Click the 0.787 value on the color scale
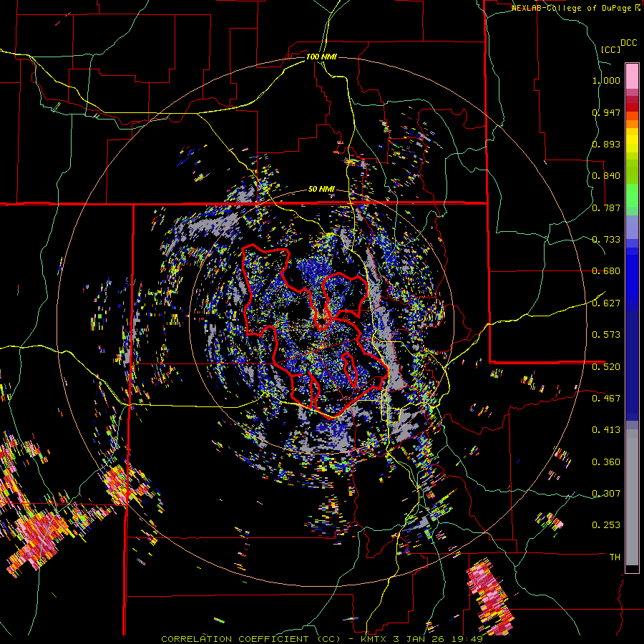 pos(606,208)
